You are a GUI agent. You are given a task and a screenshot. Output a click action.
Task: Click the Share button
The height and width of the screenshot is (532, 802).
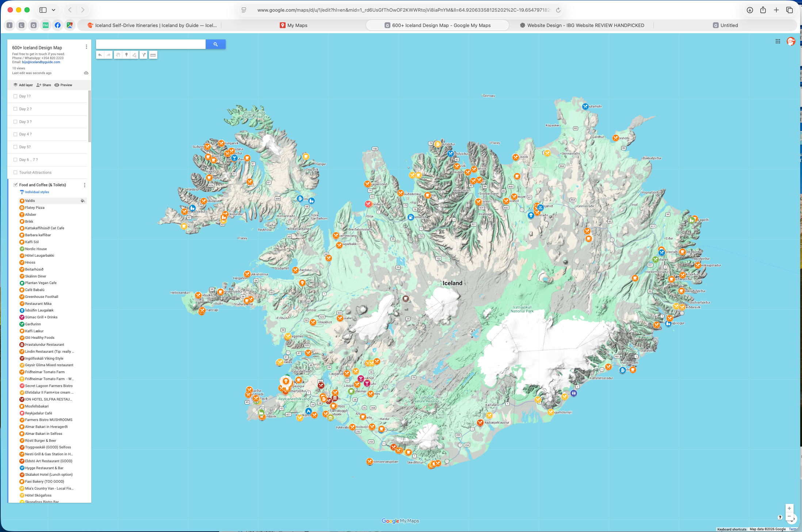point(43,85)
